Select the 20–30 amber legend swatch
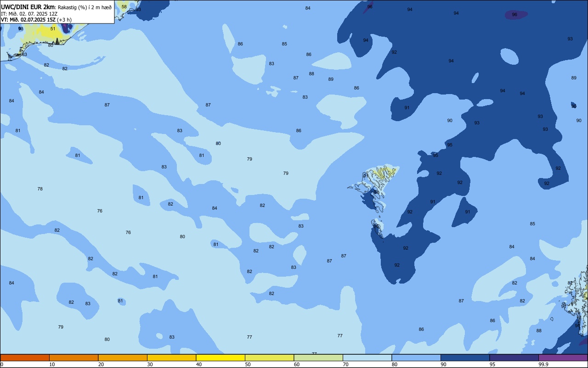The width and height of the screenshot is (588, 368). (123, 357)
